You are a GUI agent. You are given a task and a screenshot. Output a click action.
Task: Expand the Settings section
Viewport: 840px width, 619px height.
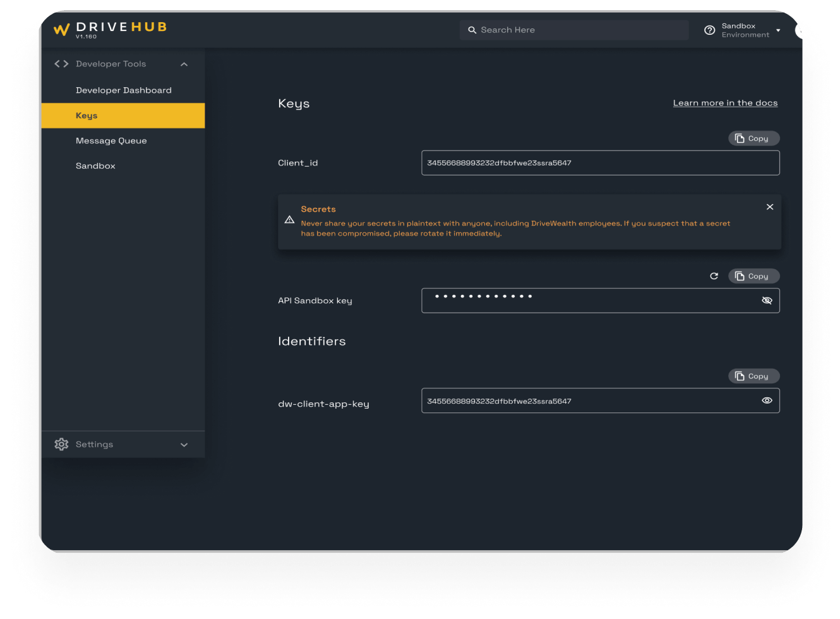pyautogui.click(x=184, y=445)
